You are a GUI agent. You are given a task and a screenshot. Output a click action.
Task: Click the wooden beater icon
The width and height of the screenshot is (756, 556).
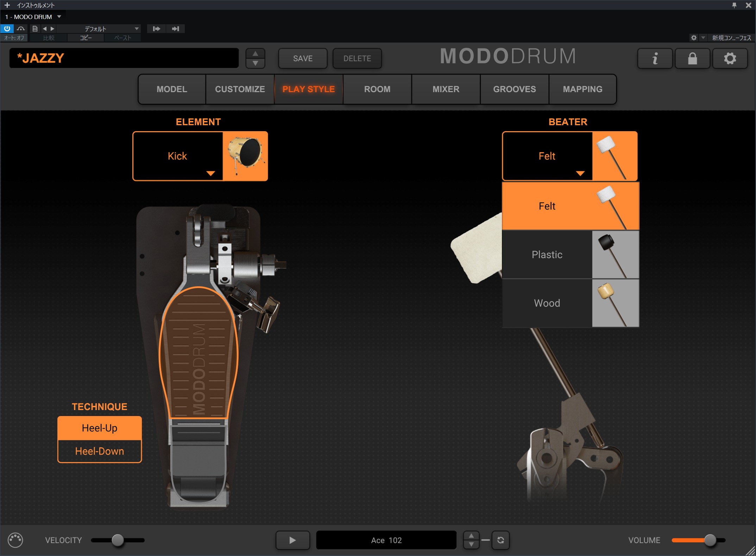616,303
